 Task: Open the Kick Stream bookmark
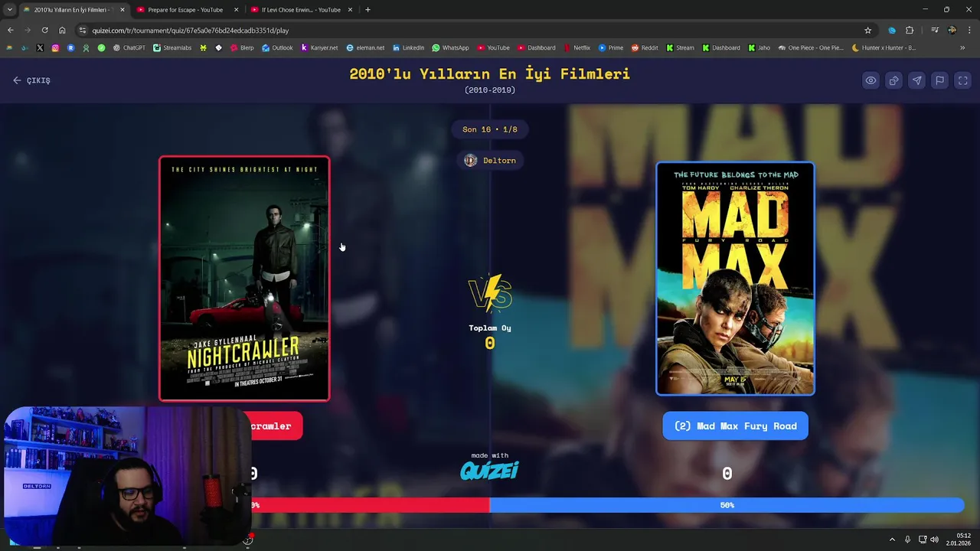pyautogui.click(x=680, y=47)
